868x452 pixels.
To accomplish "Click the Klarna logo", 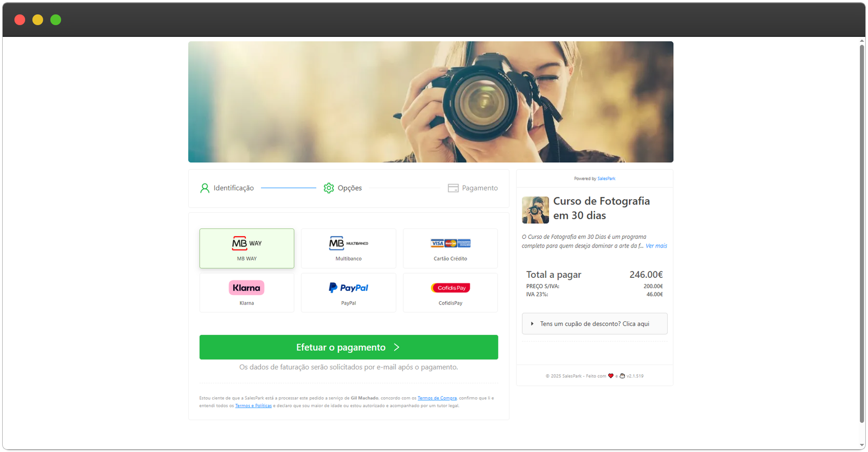I will (x=246, y=288).
